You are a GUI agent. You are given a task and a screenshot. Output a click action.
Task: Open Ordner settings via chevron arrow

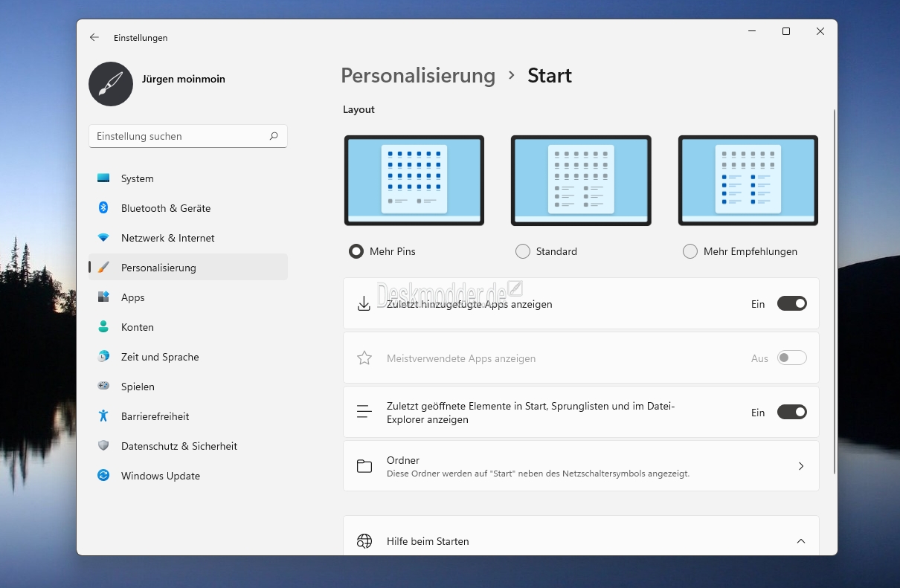[x=801, y=466]
